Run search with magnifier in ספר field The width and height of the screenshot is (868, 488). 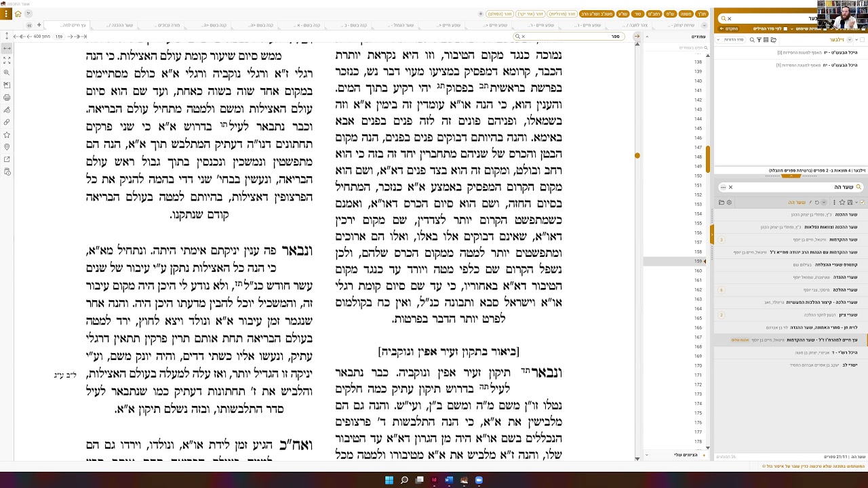517,36
